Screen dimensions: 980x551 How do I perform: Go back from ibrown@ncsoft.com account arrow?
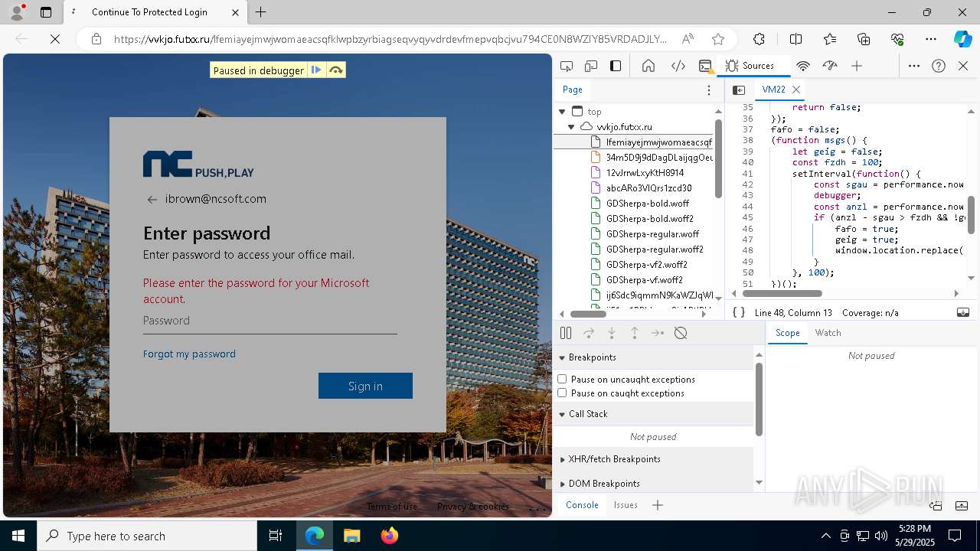tap(152, 200)
